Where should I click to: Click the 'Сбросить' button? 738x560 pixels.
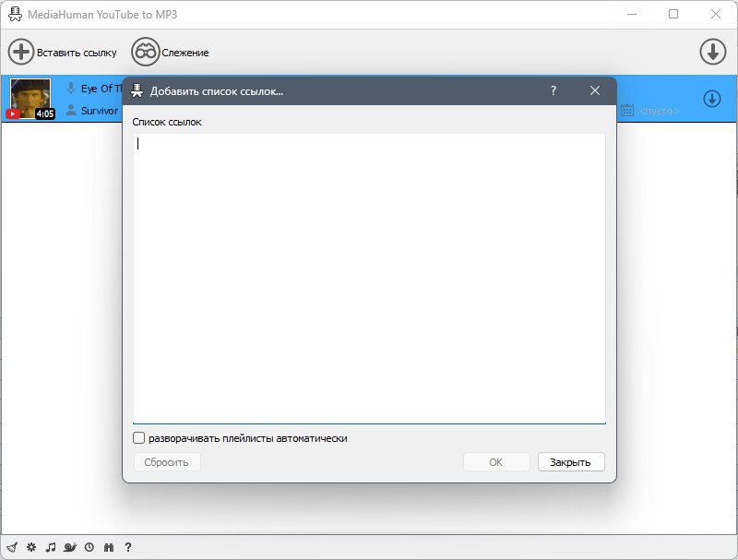click(167, 462)
